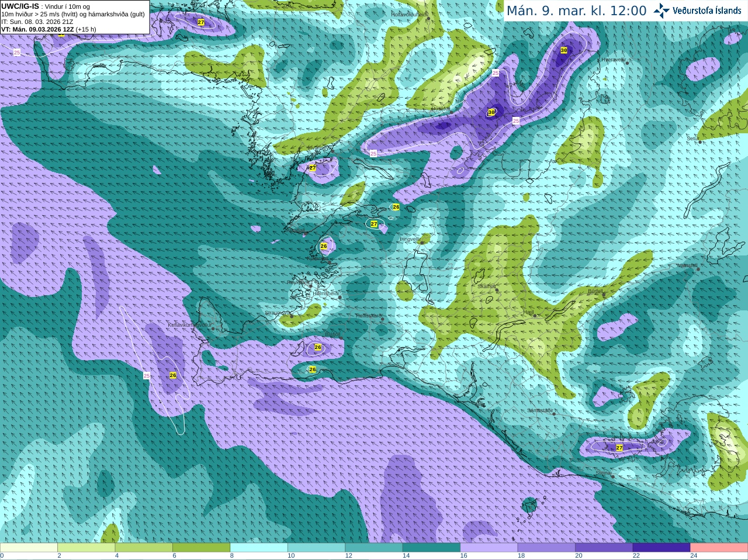Click the Hæll station label
The width and height of the screenshot is (748, 560).
click(x=528, y=312)
